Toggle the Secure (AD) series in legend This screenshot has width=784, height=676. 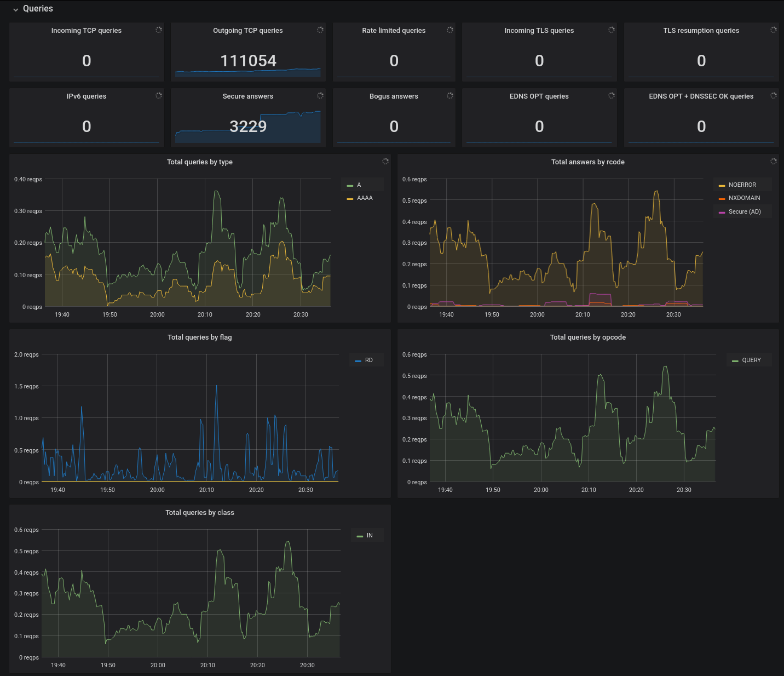click(745, 211)
